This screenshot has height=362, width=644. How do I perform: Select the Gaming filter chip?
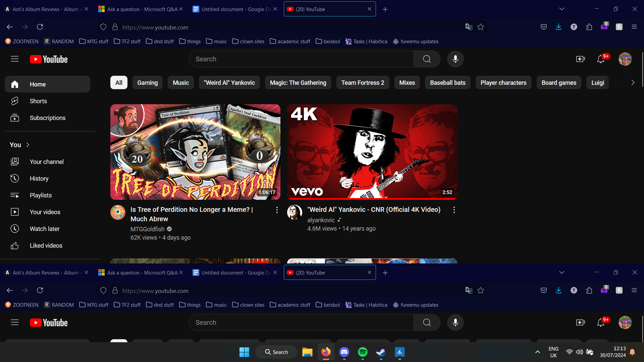pyautogui.click(x=147, y=82)
